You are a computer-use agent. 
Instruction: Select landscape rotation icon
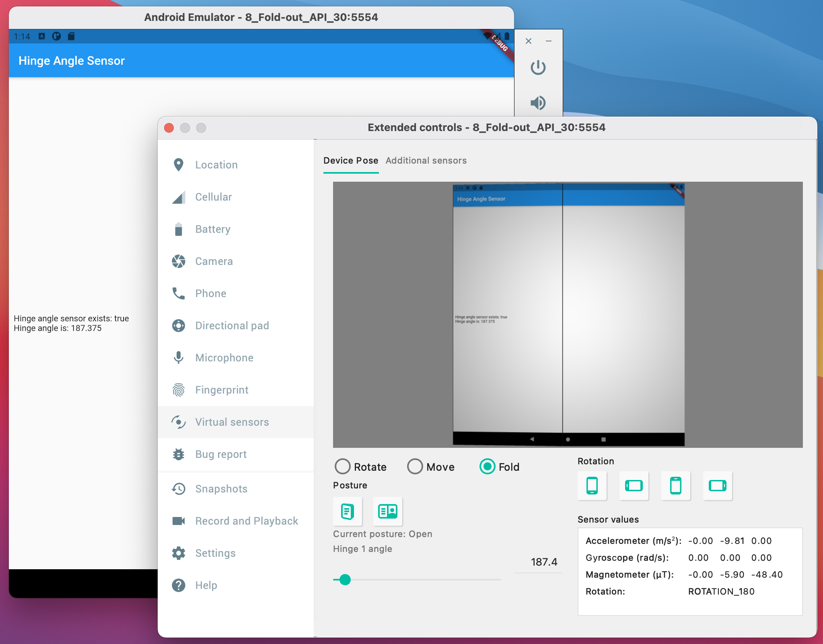coord(633,485)
